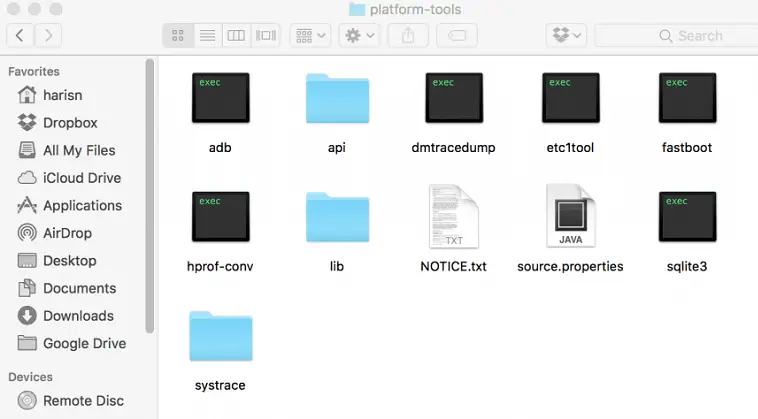The width and height of the screenshot is (758, 419).
Task: Open the lib folder icon
Action: tap(337, 217)
